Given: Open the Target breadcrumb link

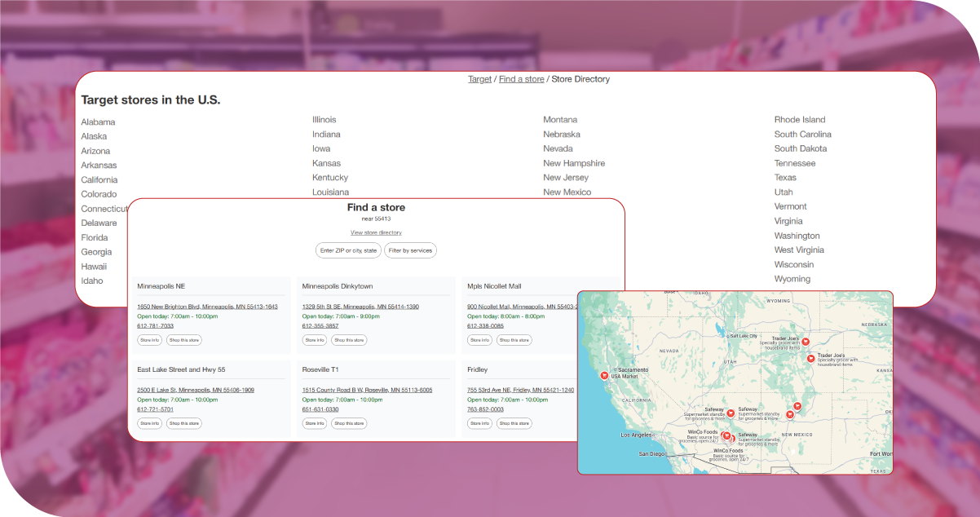Looking at the screenshot, I should 479,79.
